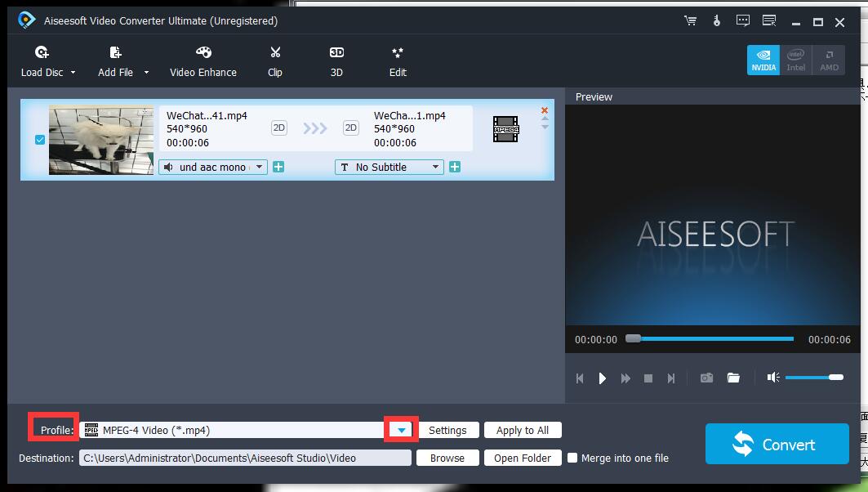Click Open Folder button
Screen dimensions: 868x492
523,458
